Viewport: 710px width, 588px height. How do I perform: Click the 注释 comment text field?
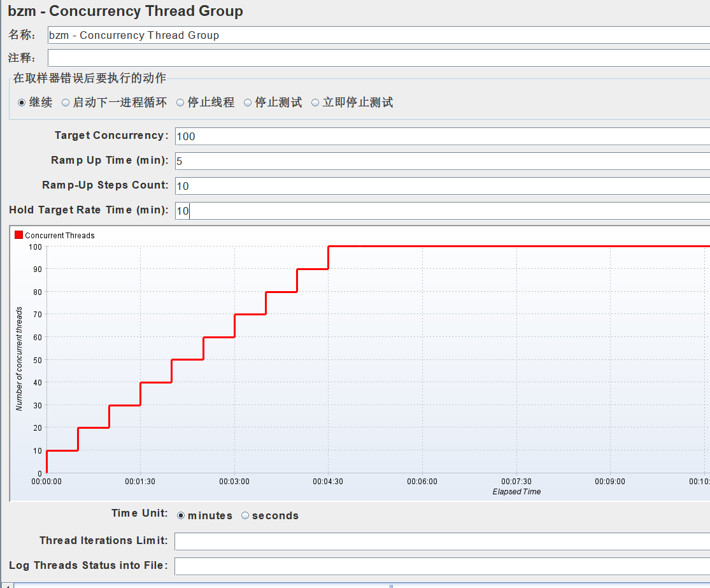255,57
